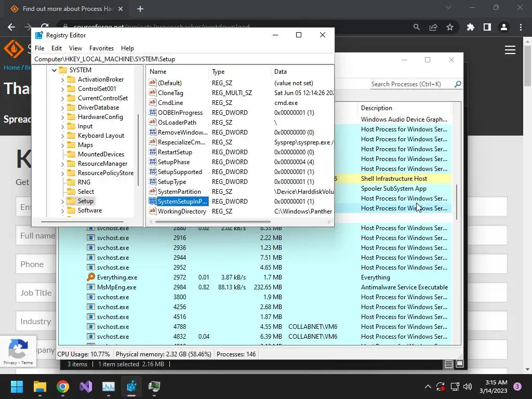Switch to details view icon in Explorer
The width and height of the screenshot is (532, 399).
point(449,364)
